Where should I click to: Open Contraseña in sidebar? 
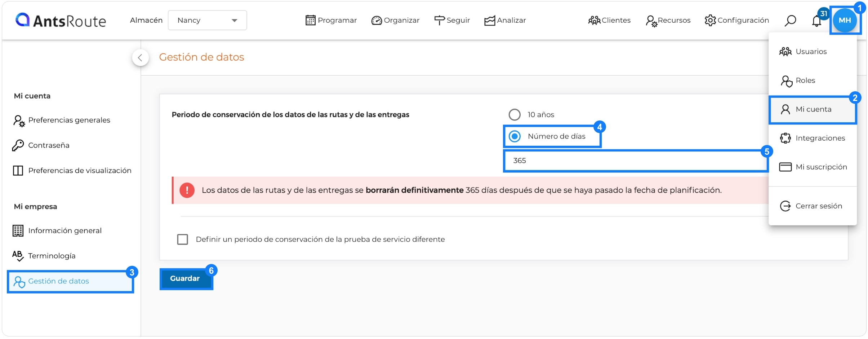(x=71, y=145)
